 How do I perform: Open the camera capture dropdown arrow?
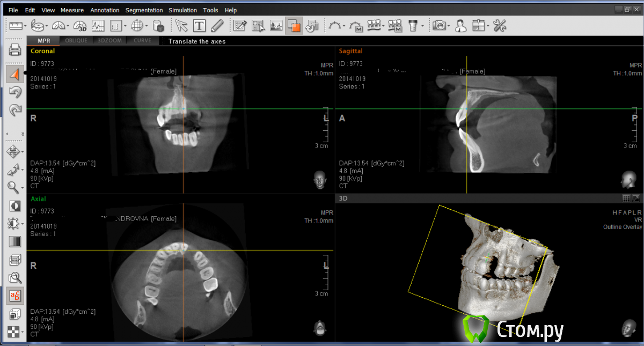[x=449, y=26]
